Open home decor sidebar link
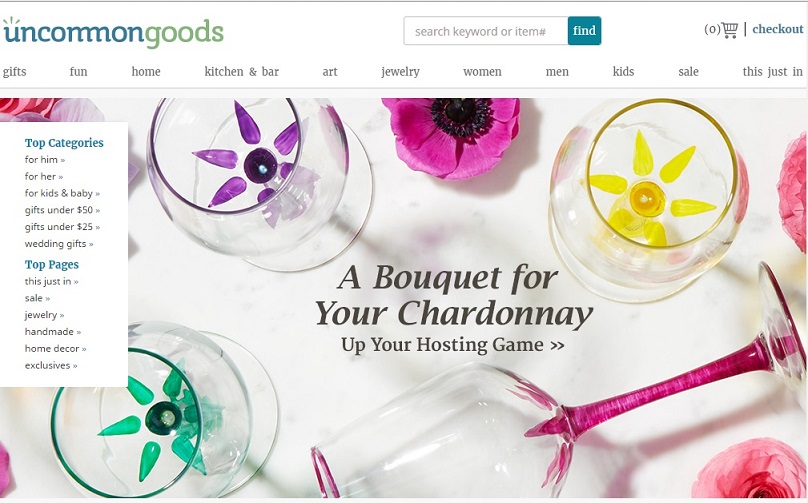Viewport: 808px width, 503px height. pos(56,348)
